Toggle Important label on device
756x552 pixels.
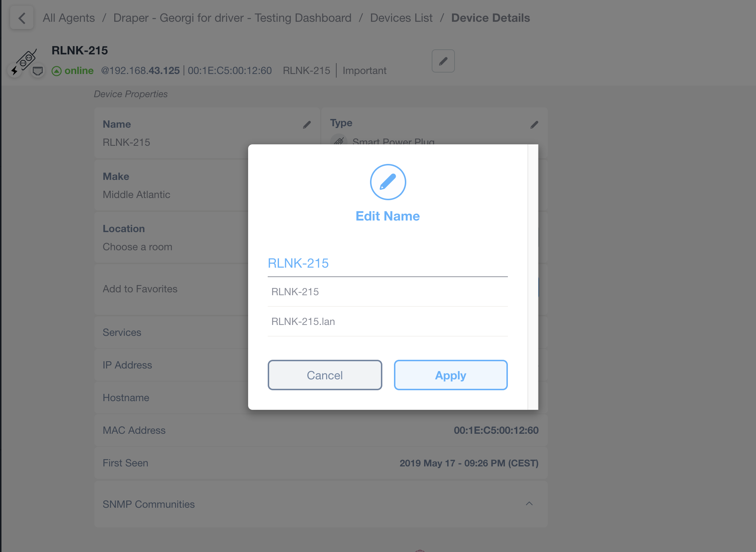point(365,70)
